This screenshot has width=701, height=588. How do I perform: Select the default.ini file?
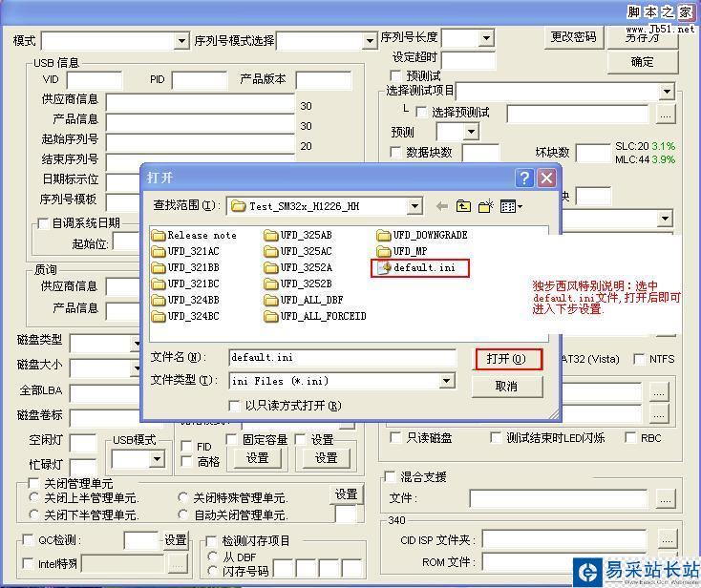[x=416, y=267]
